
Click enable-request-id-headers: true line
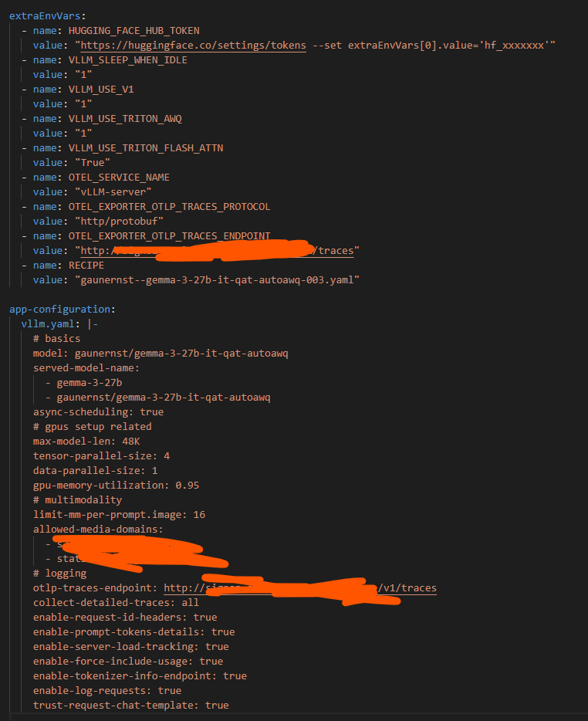[125, 617]
